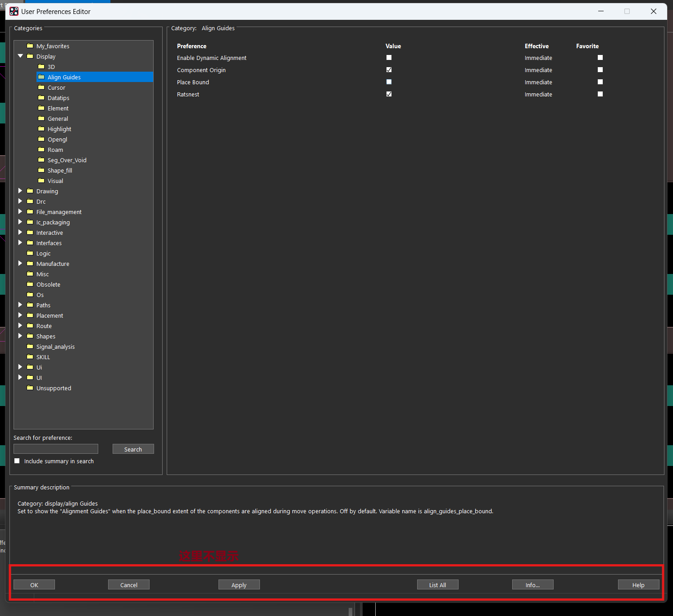
Task: Select the Enable Dynamic Alignment label
Action: pyautogui.click(x=212, y=58)
